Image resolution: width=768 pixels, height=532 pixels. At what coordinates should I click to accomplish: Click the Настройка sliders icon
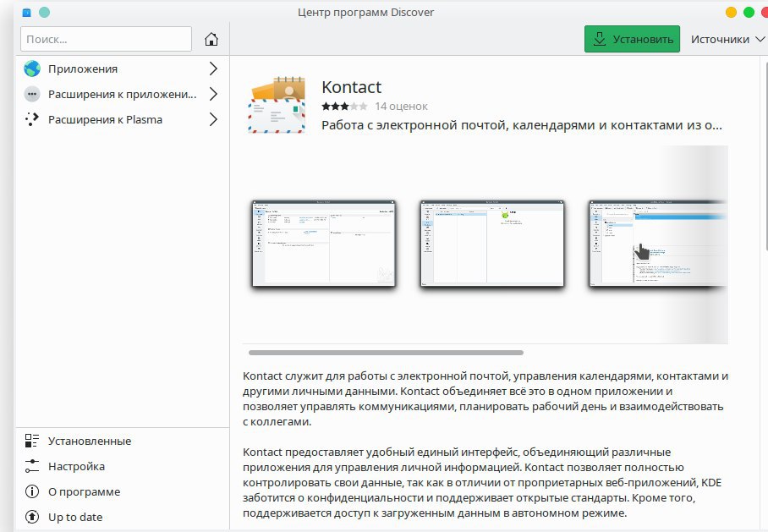click(32, 466)
